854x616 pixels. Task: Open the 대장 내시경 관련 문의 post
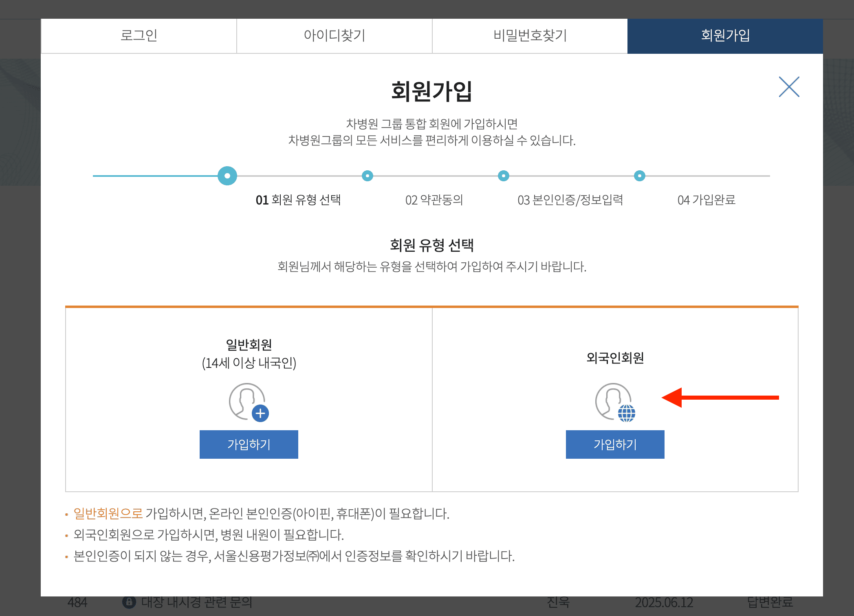(x=197, y=602)
